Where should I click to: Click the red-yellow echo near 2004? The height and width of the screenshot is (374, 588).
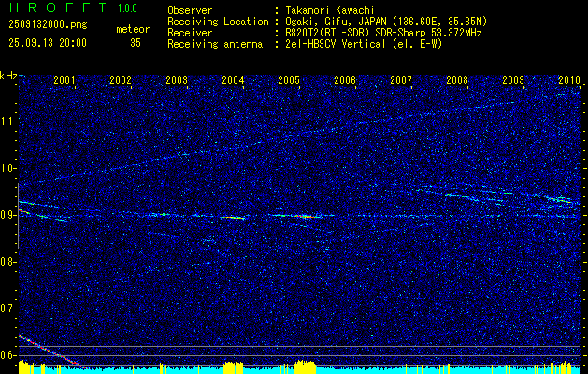(x=232, y=217)
